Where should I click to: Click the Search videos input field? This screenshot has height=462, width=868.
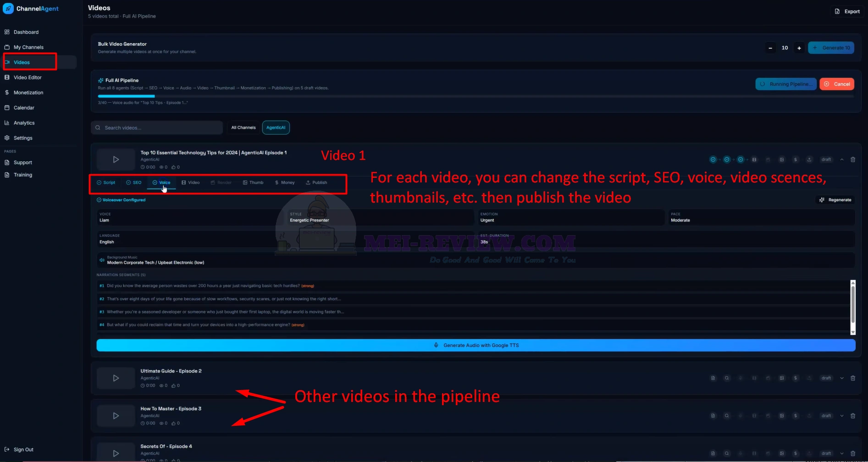click(x=157, y=128)
